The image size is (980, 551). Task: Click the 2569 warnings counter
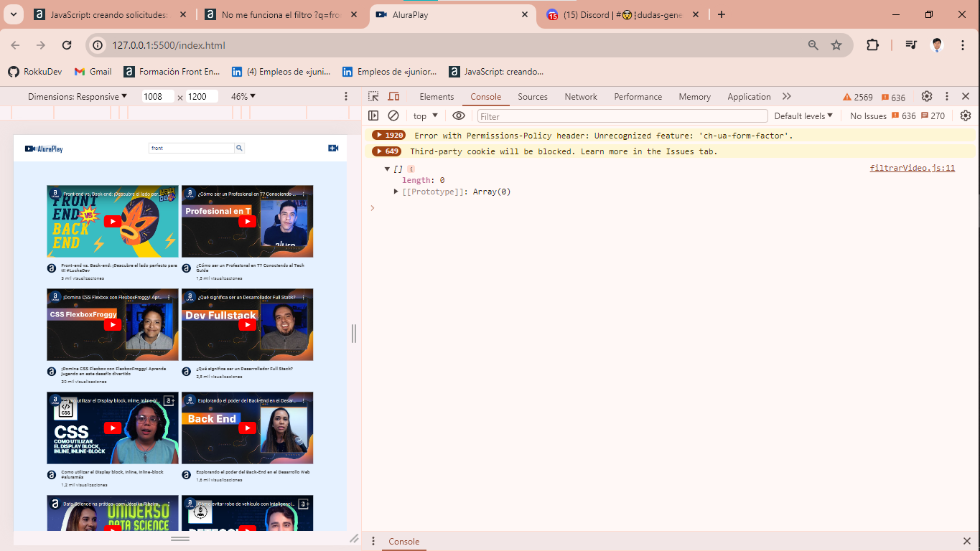858,97
